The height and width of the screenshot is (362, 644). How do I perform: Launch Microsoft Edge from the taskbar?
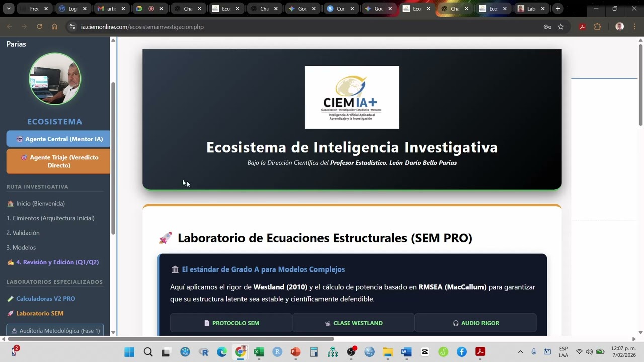tap(222, 352)
